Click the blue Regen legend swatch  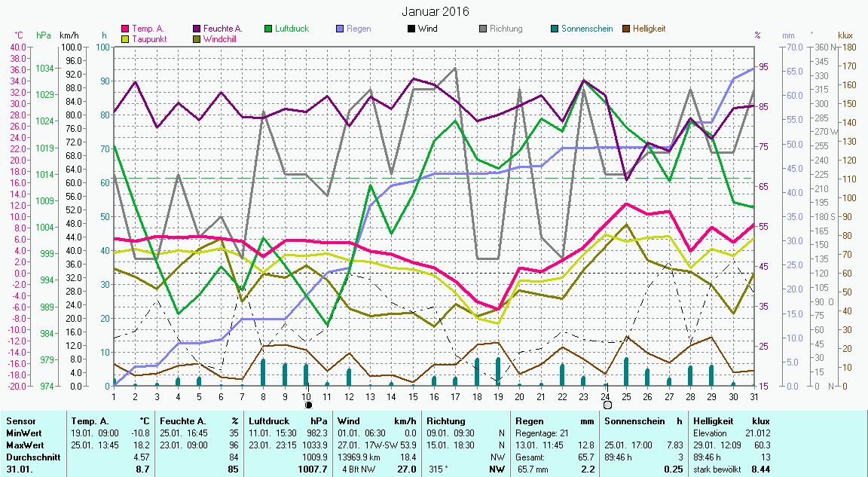340,29
